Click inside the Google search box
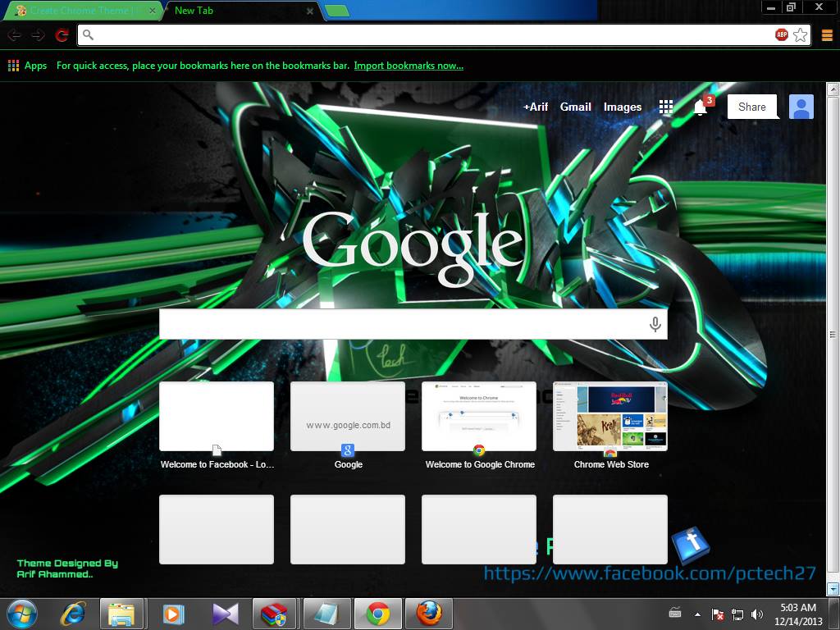840x630 pixels. pos(413,324)
